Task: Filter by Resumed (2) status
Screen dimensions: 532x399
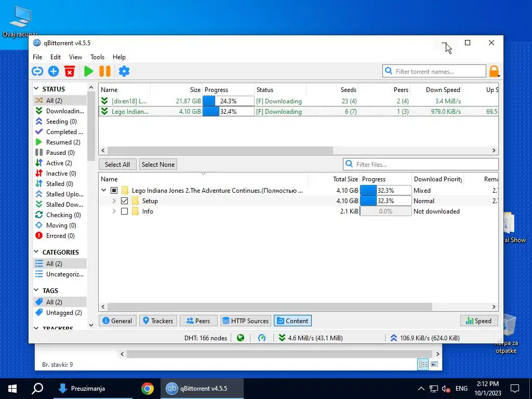Action: click(60, 142)
